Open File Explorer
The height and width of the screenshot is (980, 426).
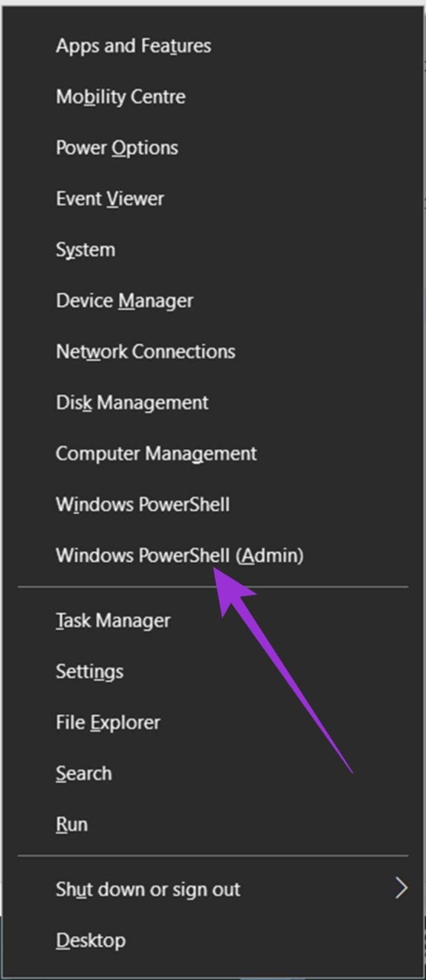pos(108,722)
